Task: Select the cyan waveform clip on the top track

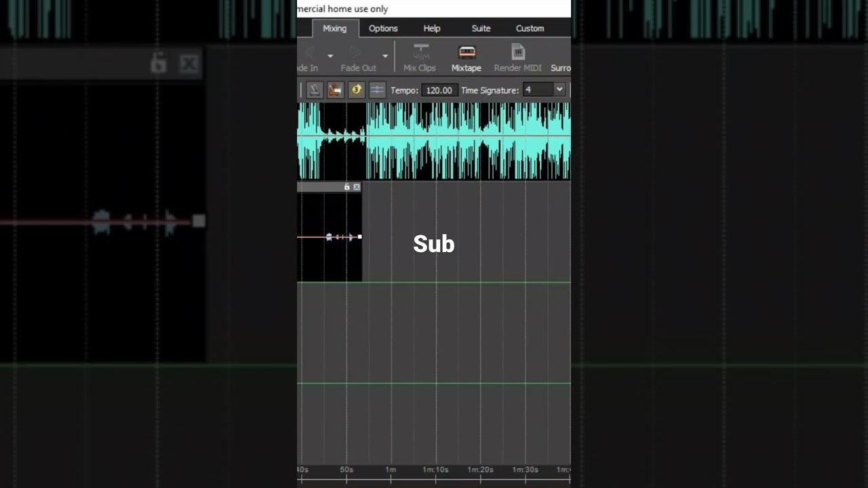Action: (x=434, y=141)
